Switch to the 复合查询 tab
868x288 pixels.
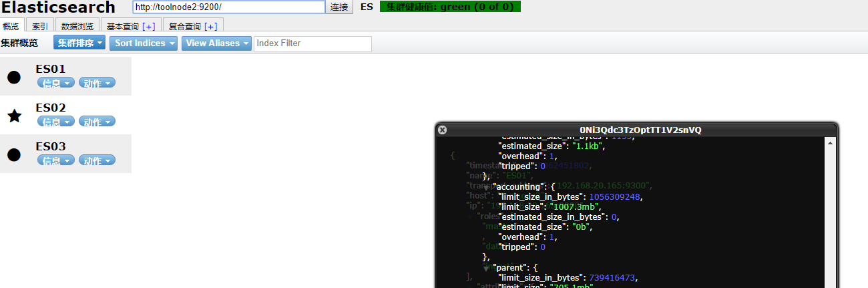tap(193, 26)
